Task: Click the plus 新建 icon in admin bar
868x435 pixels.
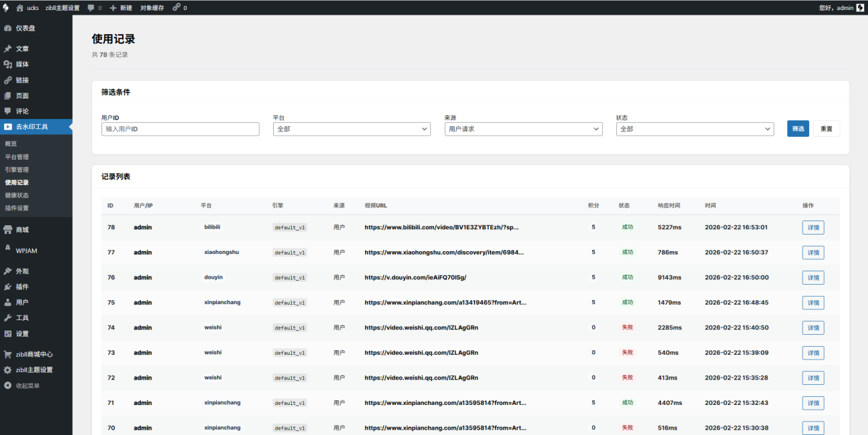Action: point(114,7)
